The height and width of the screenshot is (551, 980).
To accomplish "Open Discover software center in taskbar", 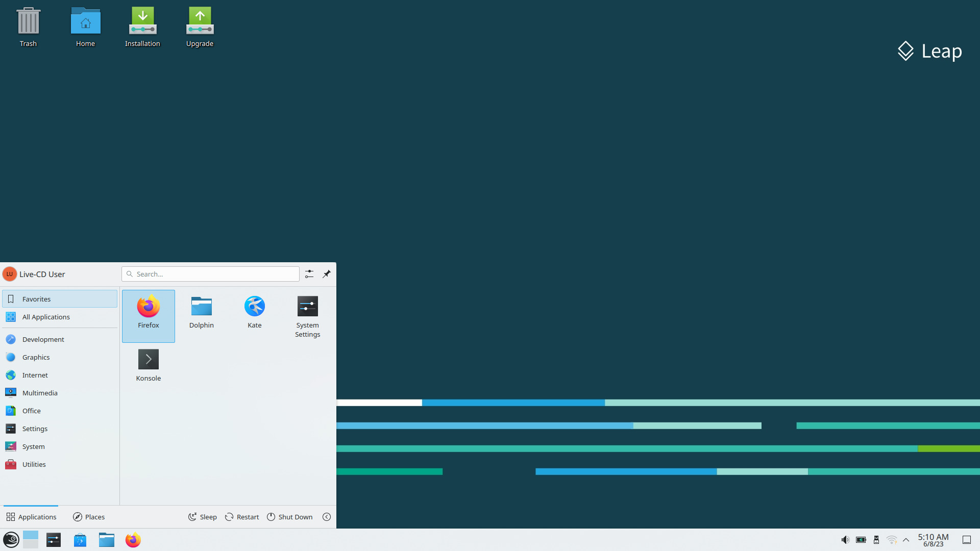I will [80, 540].
